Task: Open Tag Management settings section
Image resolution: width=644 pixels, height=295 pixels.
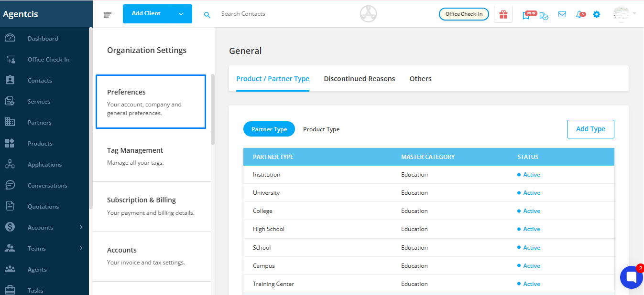Action: 152,157
